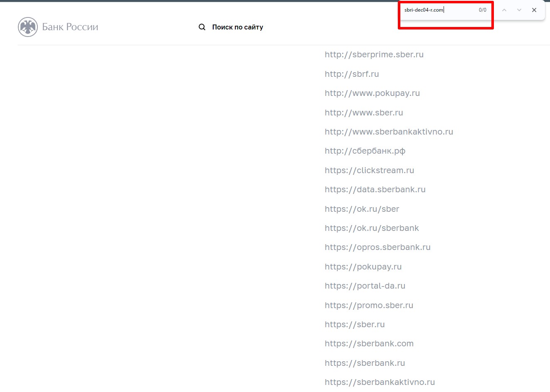Screen dimensions: 550x392
Task: Select the https://pokupay.ru entry
Action: point(363,267)
